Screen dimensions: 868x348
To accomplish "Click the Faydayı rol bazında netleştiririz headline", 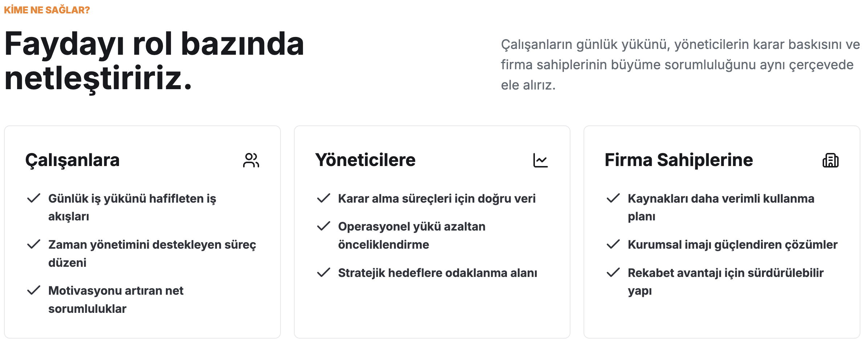I will tap(154, 61).
